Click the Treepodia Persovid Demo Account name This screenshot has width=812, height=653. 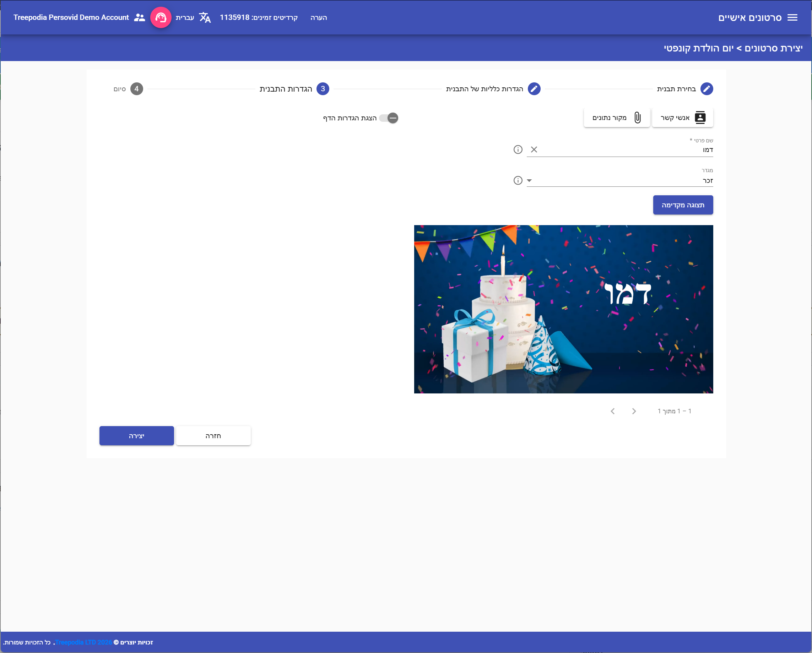71,18
